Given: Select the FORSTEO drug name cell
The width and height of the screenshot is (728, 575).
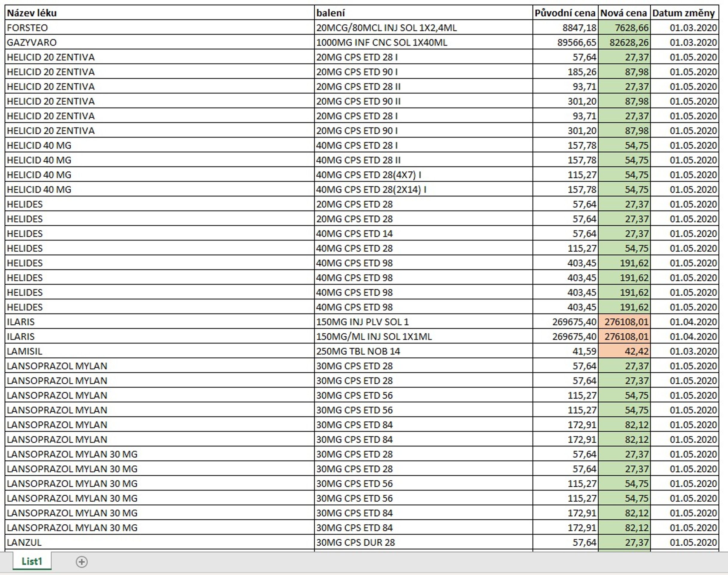Looking at the screenshot, I should click(160, 28).
